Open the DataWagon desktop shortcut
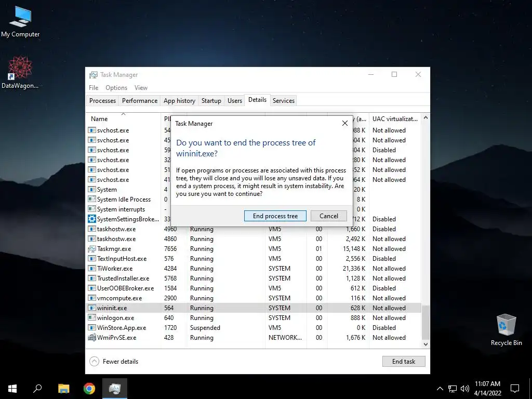Viewport: 532px width, 399px height. (20, 72)
